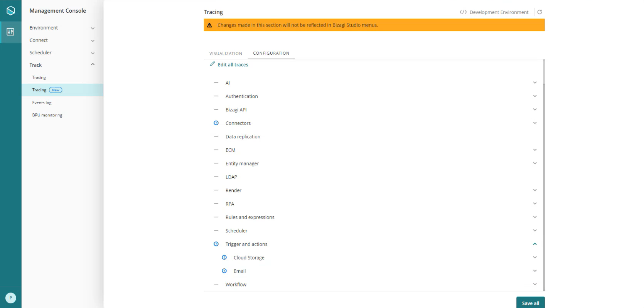Image resolution: width=644 pixels, height=308 pixels.
Task: Expand the Scheduler sidebar menu chevron
Action: (93, 53)
